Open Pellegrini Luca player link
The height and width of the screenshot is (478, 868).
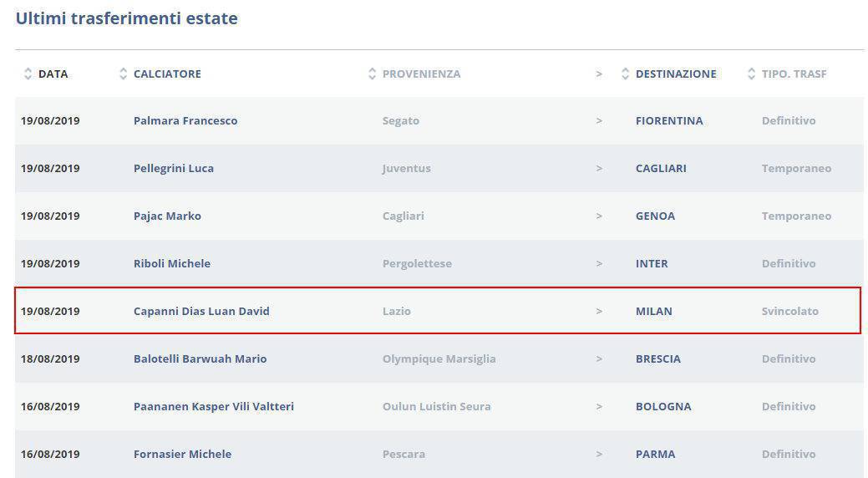click(174, 168)
